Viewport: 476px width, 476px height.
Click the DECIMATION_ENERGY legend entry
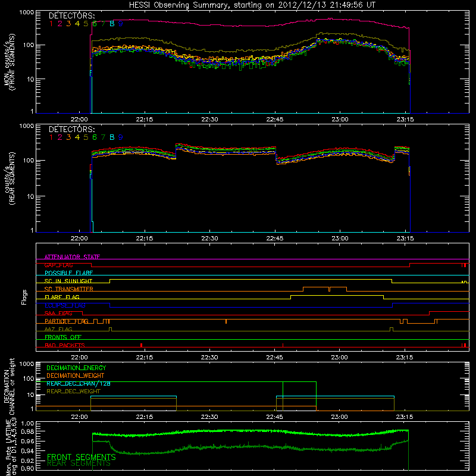pos(76,368)
